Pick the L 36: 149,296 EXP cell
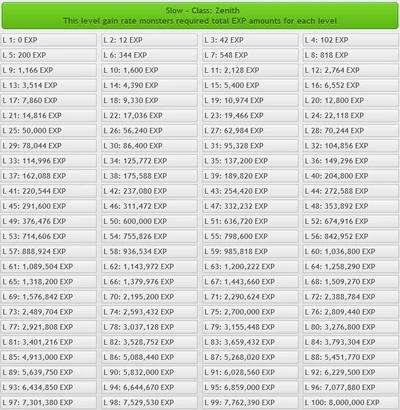This screenshot has height=410, width=400. tap(351, 161)
